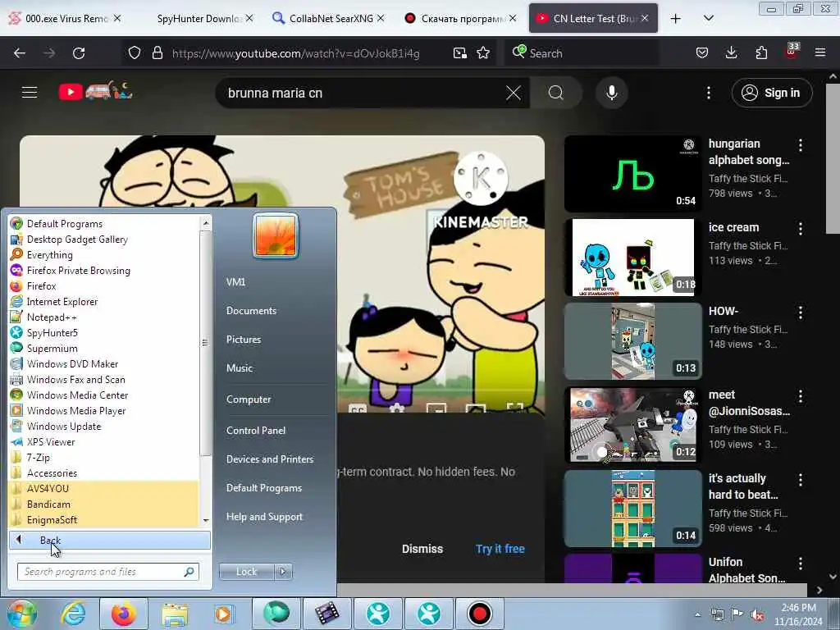
Task: Open picture-in-picture icon in address bar
Action: pos(459,53)
